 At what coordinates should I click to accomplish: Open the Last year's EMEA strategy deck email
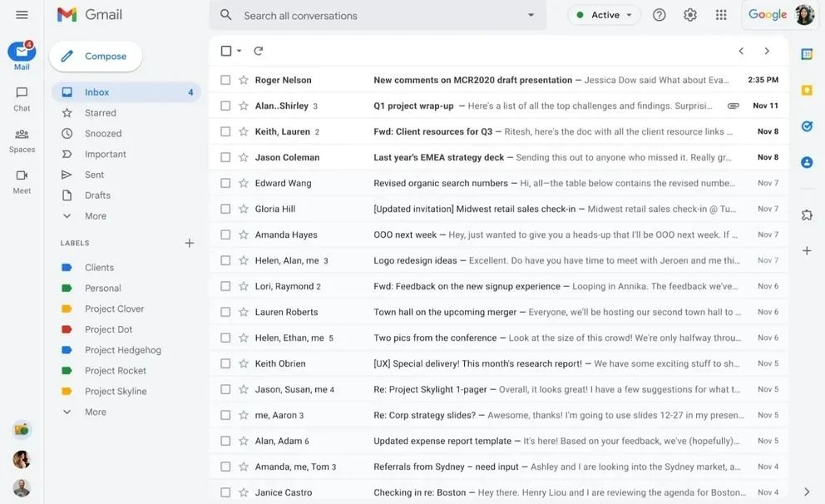499,157
